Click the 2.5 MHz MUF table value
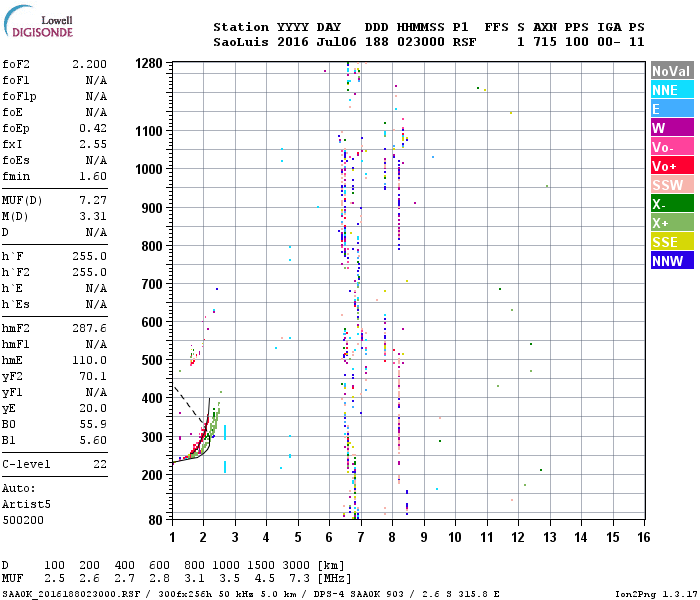This screenshot has height=600, width=700. pos(54,579)
